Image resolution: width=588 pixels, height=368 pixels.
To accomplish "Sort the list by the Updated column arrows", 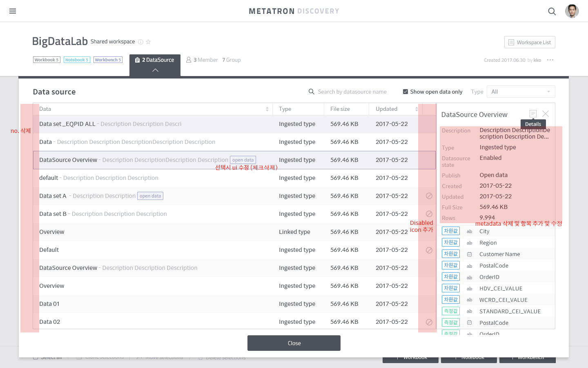I will click(x=416, y=109).
